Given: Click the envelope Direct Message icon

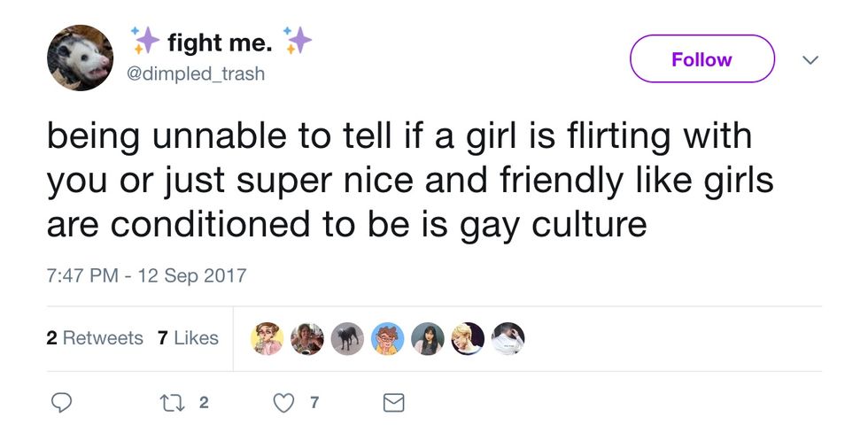Looking at the screenshot, I should coord(392,403).
